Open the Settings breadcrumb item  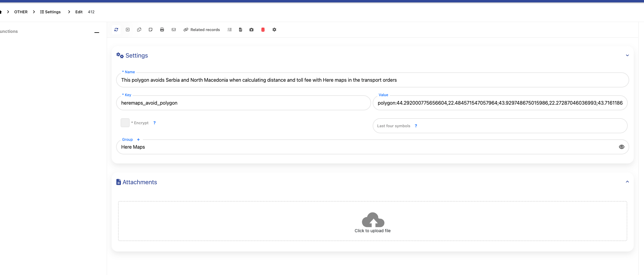[50, 12]
